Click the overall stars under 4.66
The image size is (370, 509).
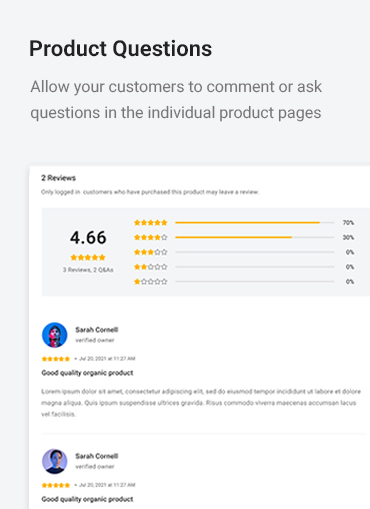pyautogui.click(x=88, y=257)
